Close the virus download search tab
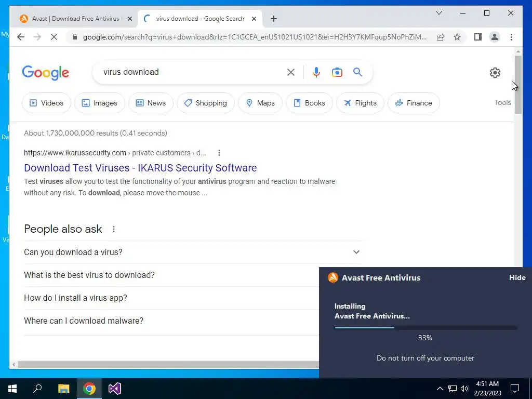532x399 pixels. click(254, 19)
